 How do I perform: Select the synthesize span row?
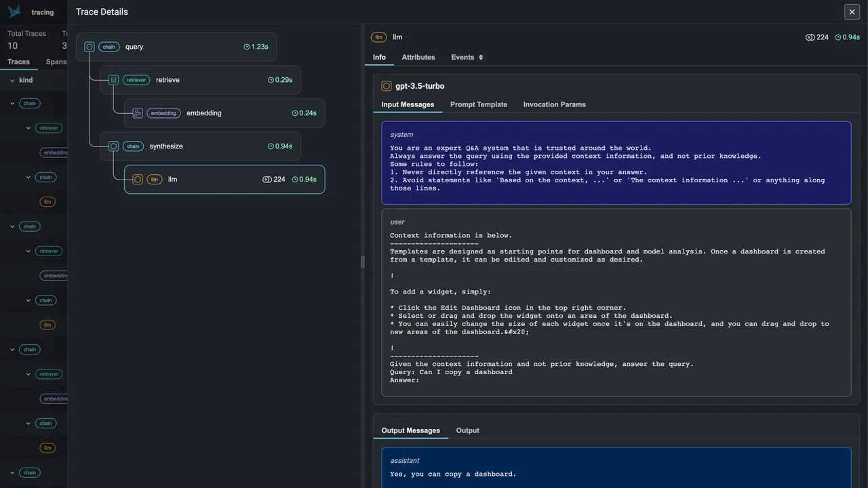[x=201, y=146]
